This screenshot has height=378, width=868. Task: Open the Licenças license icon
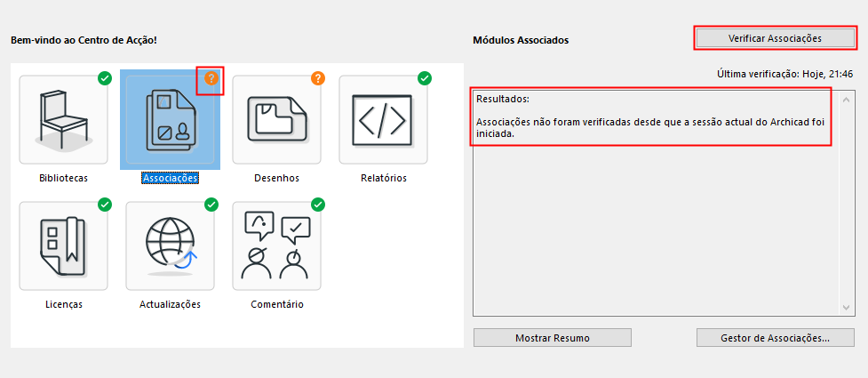click(x=63, y=245)
